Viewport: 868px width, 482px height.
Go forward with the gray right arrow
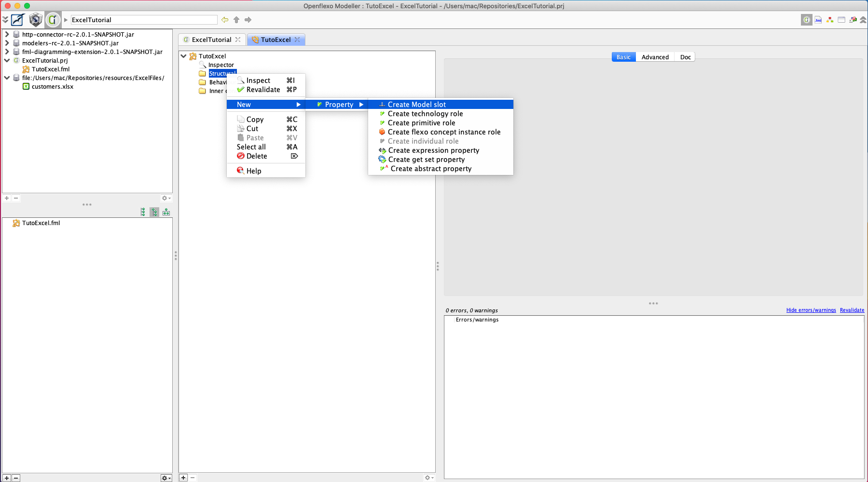[248, 20]
